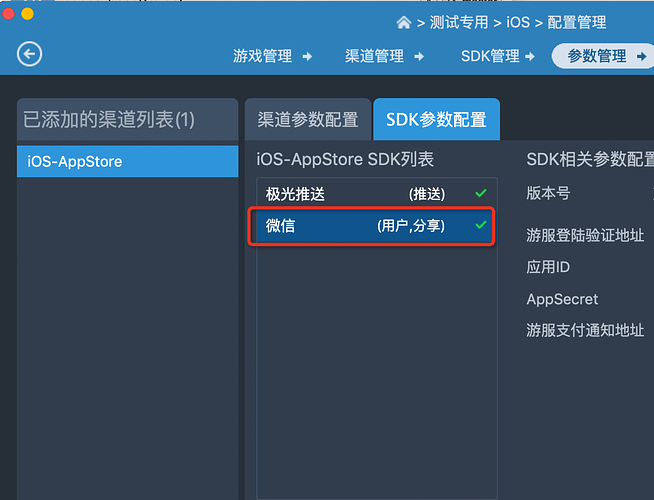Click the arrow after 游戏管理
654x500 pixels.
tap(307, 56)
